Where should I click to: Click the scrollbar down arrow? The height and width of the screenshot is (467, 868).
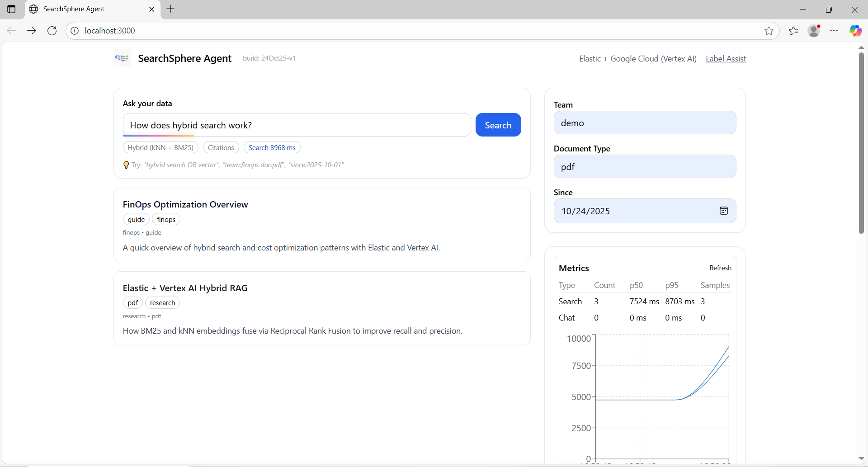(x=861, y=458)
